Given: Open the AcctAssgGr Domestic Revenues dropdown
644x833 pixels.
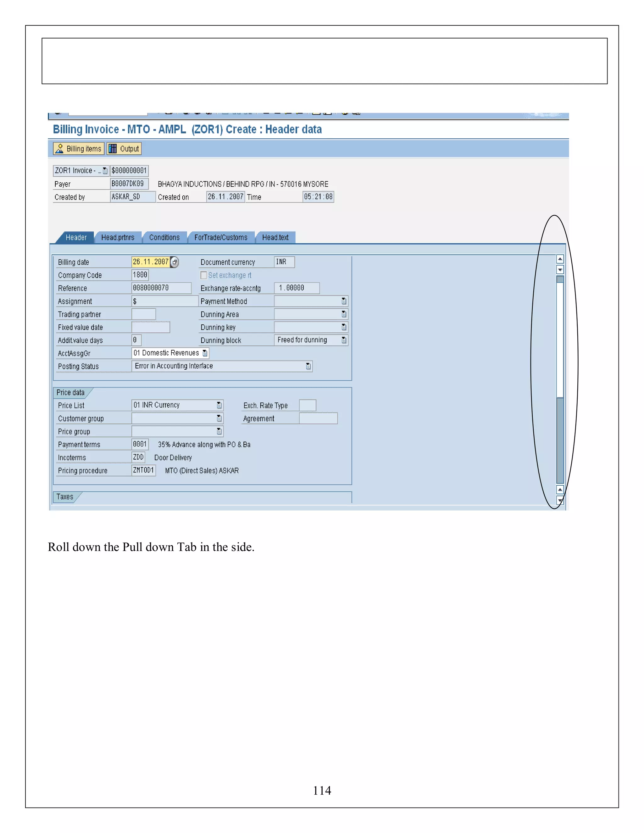Looking at the screenshot, I should point(205,353).
